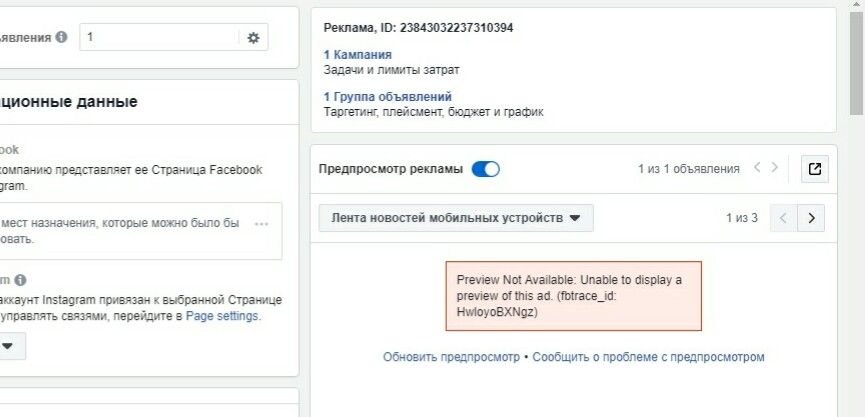Go to next placement preview arrow

click(x=811, y=218)
